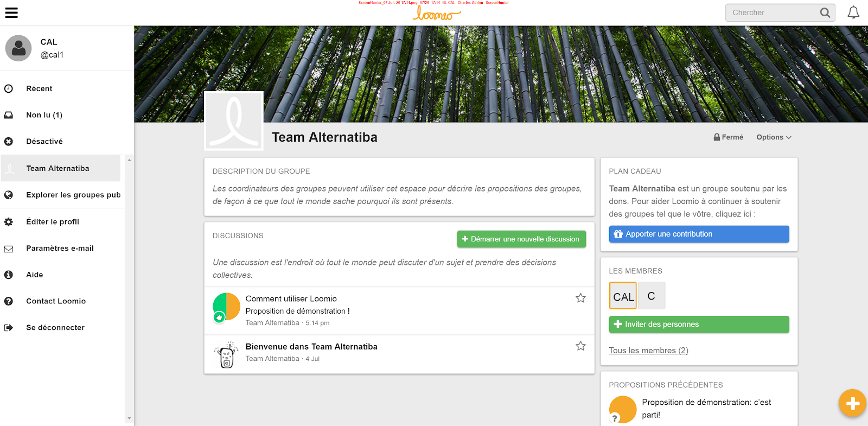
Task: Star the Comment utiliser Loomio discussion
Action: click(x=580, y=298)
